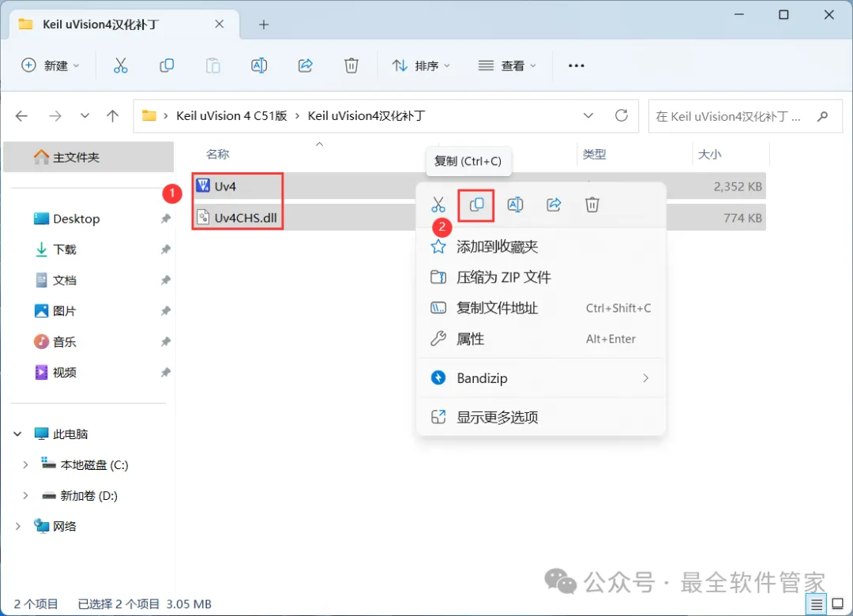Click Keil uVision4汉化补丁 breadcrumb
This screenshot has height=616, width=853.
(366, 116)
